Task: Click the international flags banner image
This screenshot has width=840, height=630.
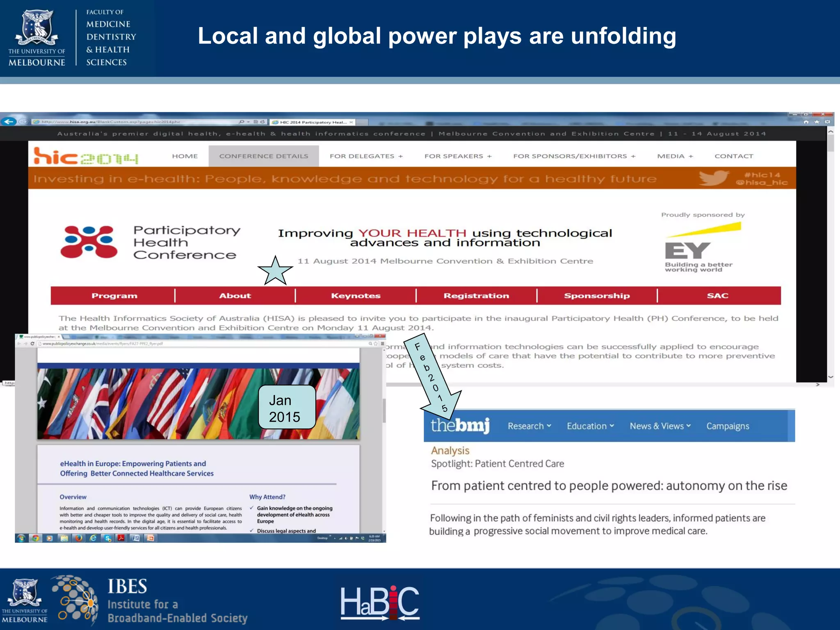Action: click(x=199, y=404)
